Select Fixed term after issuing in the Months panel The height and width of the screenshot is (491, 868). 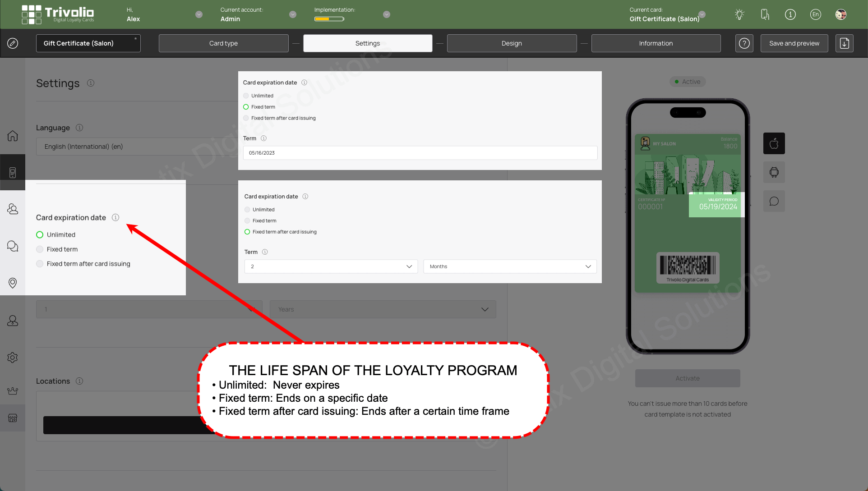pos(247,232)
